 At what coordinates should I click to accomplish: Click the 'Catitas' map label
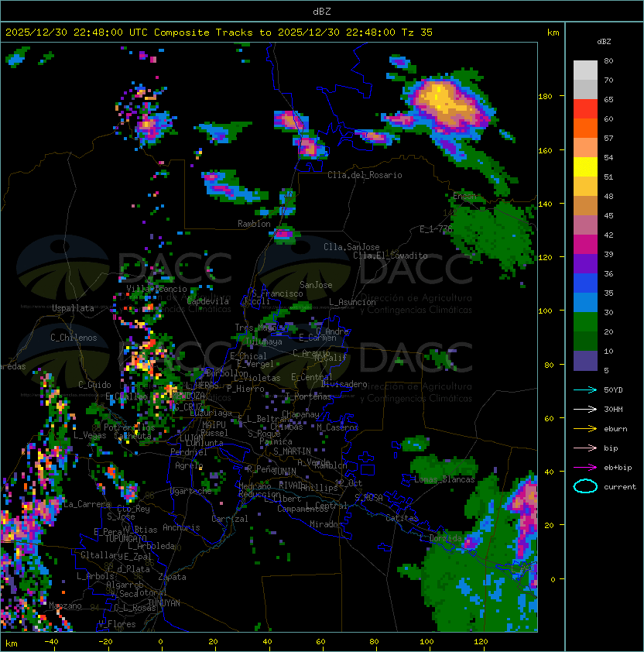(x=402, y=518)
